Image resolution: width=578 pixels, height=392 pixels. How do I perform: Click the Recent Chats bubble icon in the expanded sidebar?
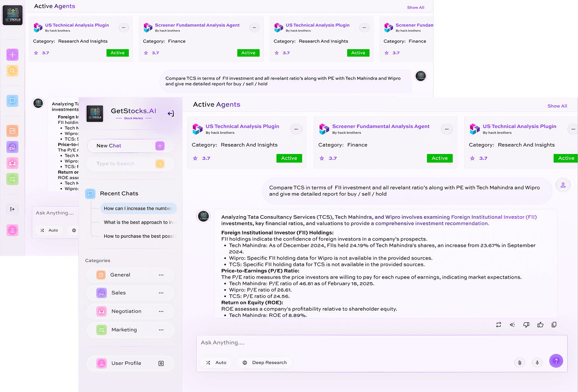click(90, 194)
